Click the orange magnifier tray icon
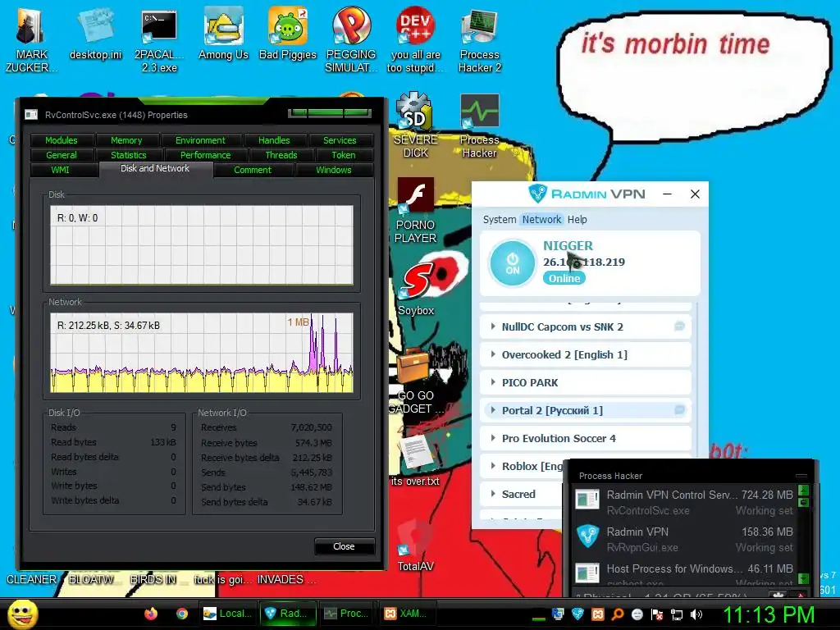 [617, 614]
